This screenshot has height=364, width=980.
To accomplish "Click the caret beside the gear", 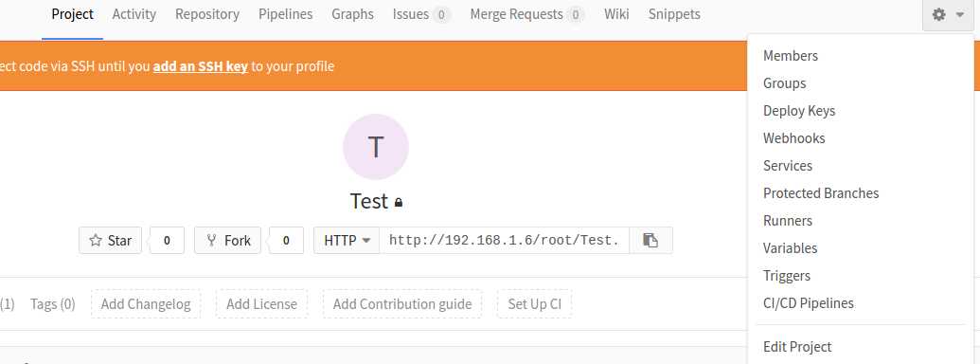I will click(960, 14).
